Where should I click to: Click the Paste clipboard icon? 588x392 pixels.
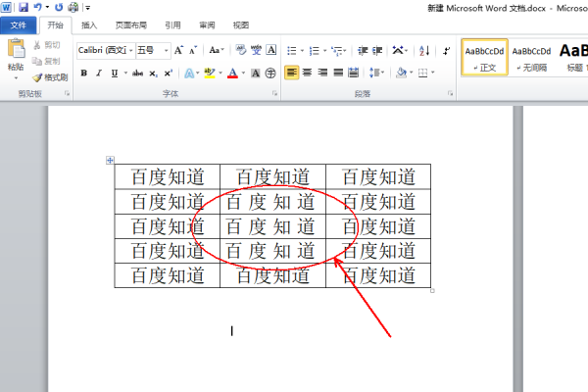point(16,49)
